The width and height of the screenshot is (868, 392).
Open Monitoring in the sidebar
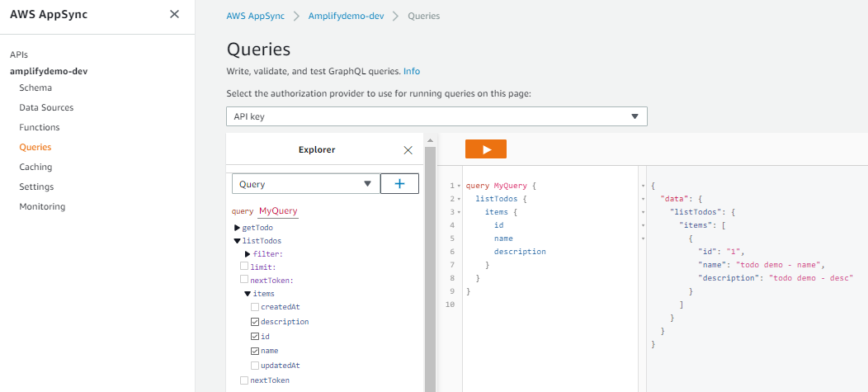tap(42, 206)
